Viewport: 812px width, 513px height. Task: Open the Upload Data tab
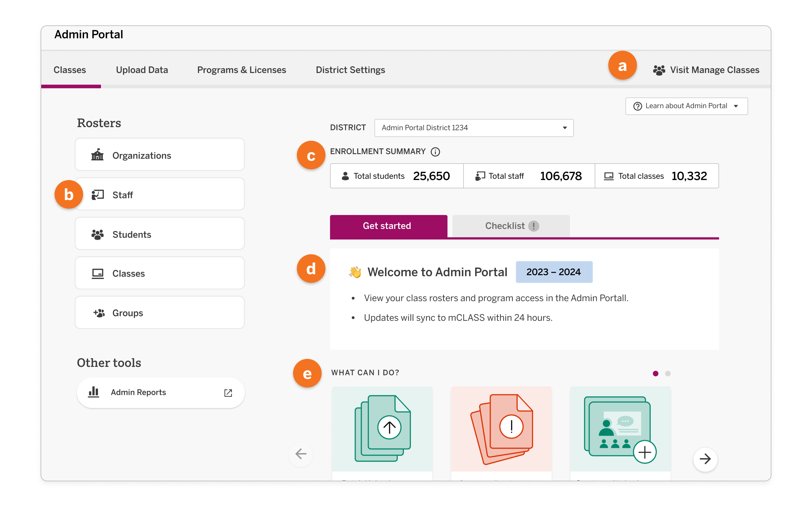142,70
